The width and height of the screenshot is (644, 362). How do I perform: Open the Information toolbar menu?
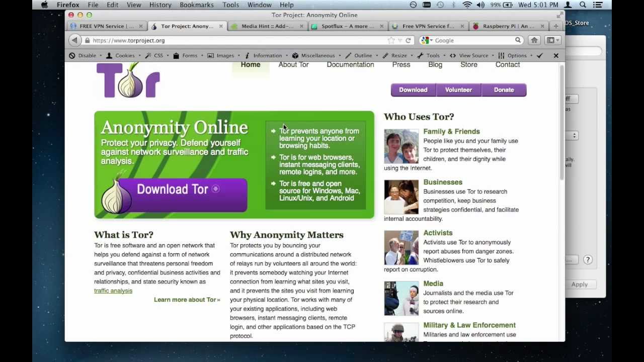pos(266,56)
